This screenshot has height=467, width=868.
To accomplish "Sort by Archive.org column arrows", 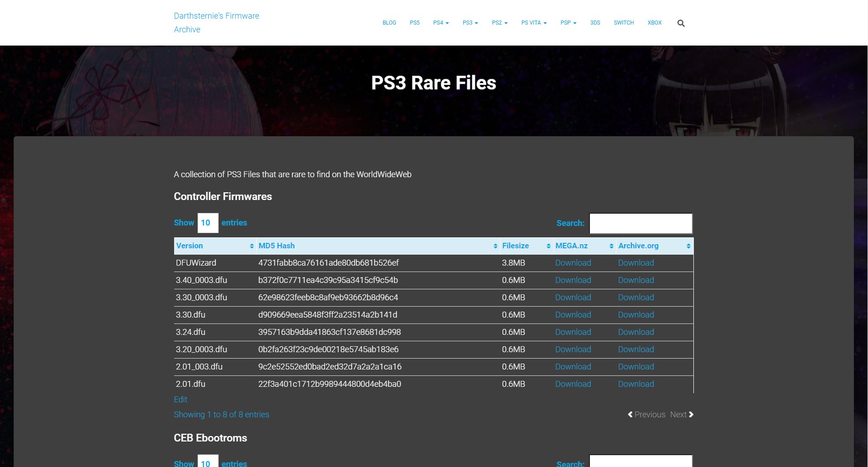I will 688,246.
